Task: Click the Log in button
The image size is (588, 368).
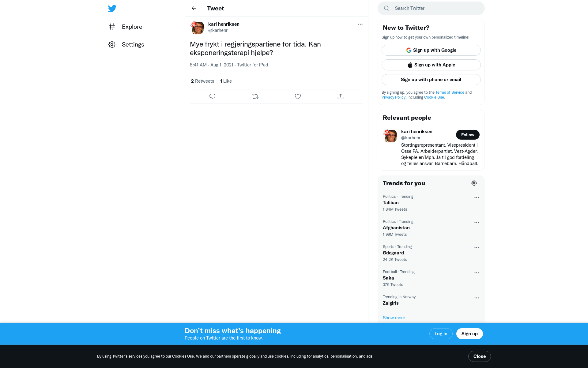Action: [441, 334]
